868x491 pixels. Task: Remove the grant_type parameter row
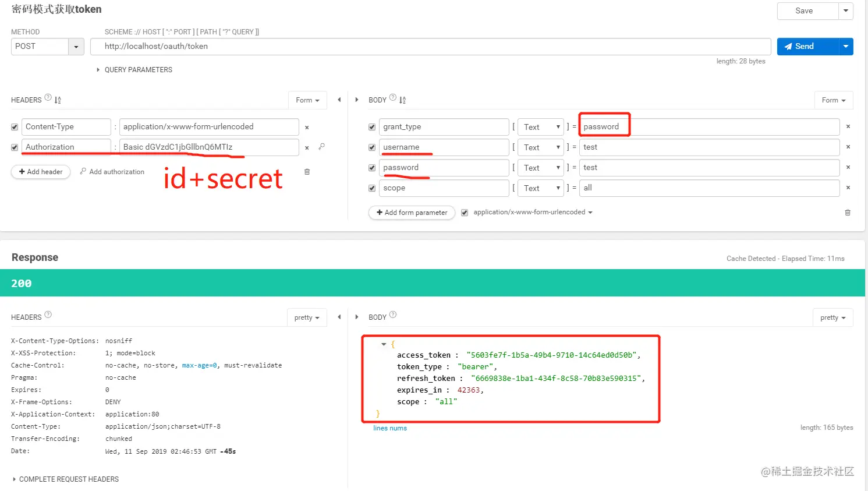click(x=848, y=126)
